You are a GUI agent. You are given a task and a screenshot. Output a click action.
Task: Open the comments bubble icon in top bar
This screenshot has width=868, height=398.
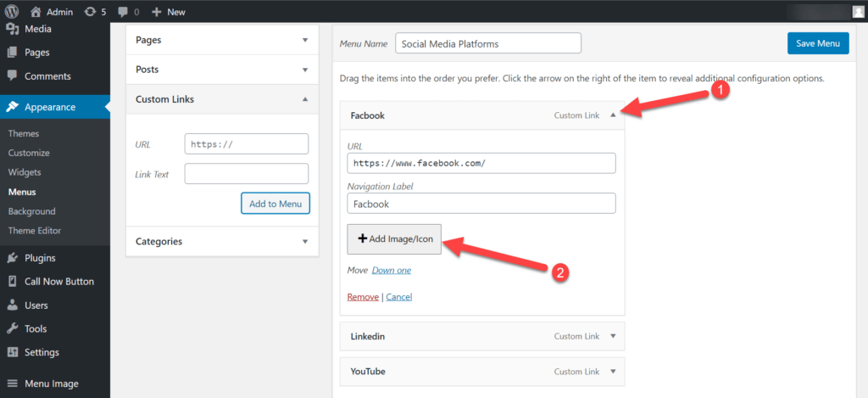124,12
